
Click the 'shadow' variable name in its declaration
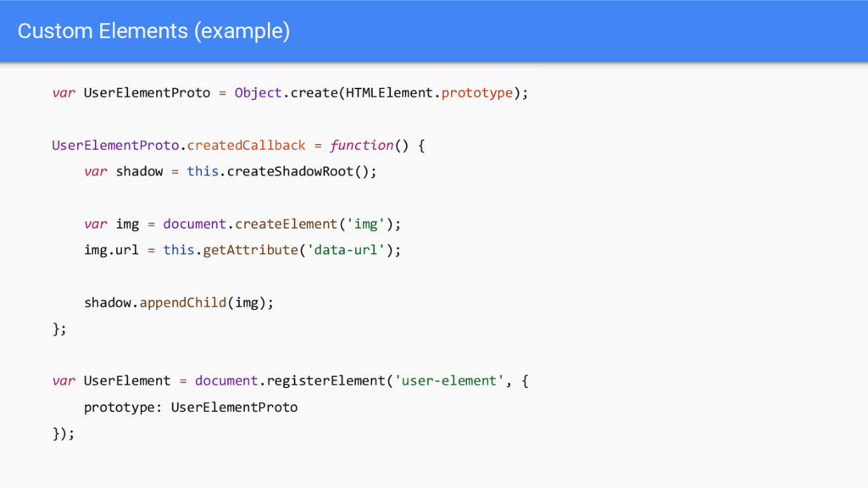coord(140,171)
